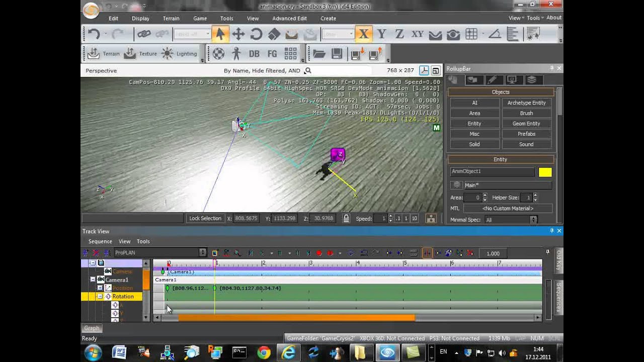Click the orange Track View horizontal scrollbar
Image resolution: width=644 pixels, height=362 pixels.
[296, 318]
